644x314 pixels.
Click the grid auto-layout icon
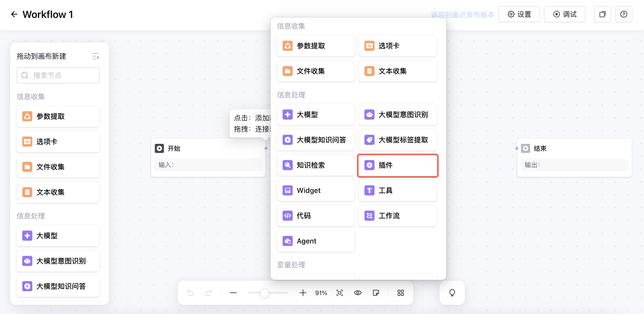pos(401,293)
